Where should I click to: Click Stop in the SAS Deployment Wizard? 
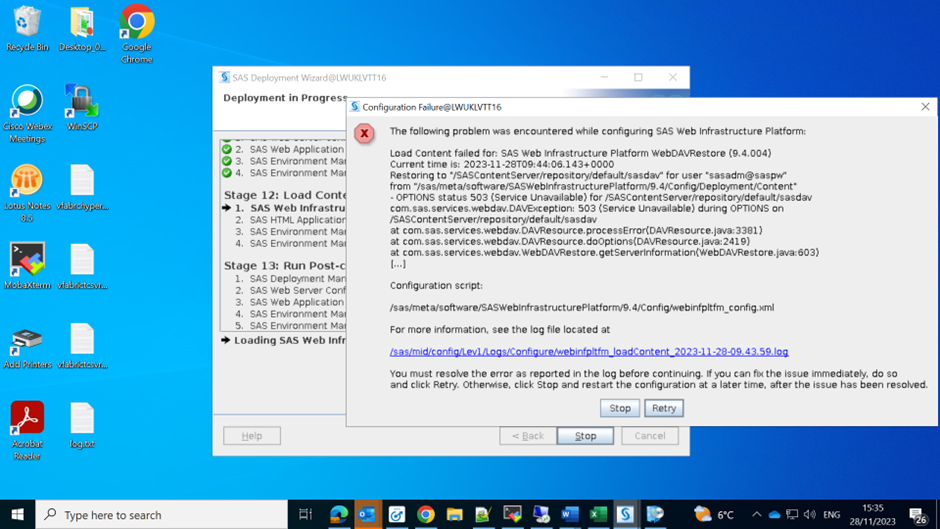pyautogui.click(x=585, y=436)
